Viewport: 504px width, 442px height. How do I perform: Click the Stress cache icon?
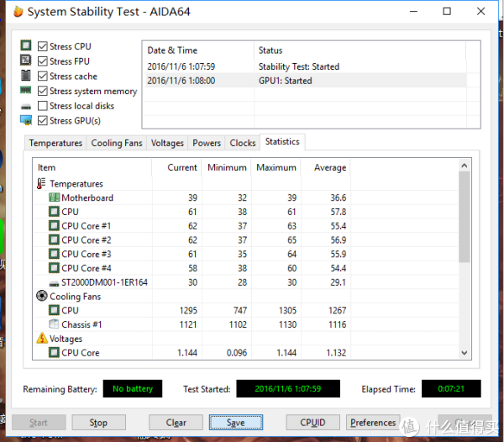point(26,76)
